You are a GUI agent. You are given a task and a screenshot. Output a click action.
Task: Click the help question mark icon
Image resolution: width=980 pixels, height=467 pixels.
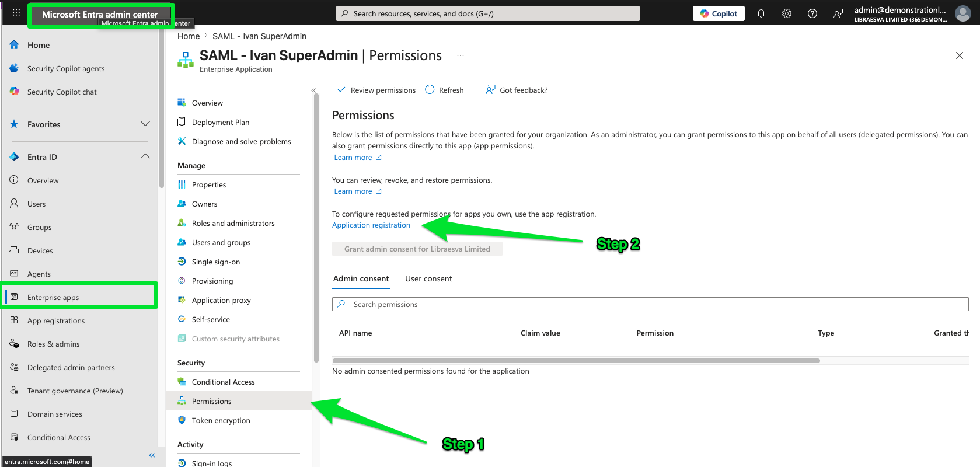[x=812, y=13]
